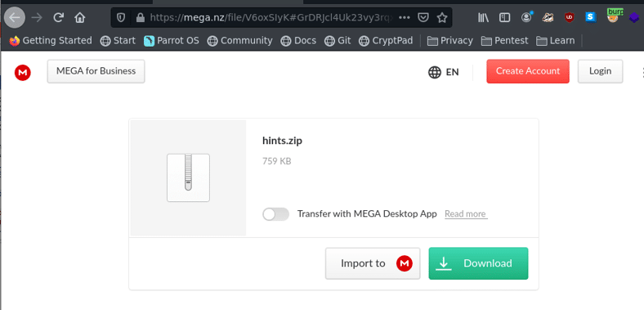
Task: Open the Library bookshelf icon
Action: pyautogui.click(x=484, y=17)
